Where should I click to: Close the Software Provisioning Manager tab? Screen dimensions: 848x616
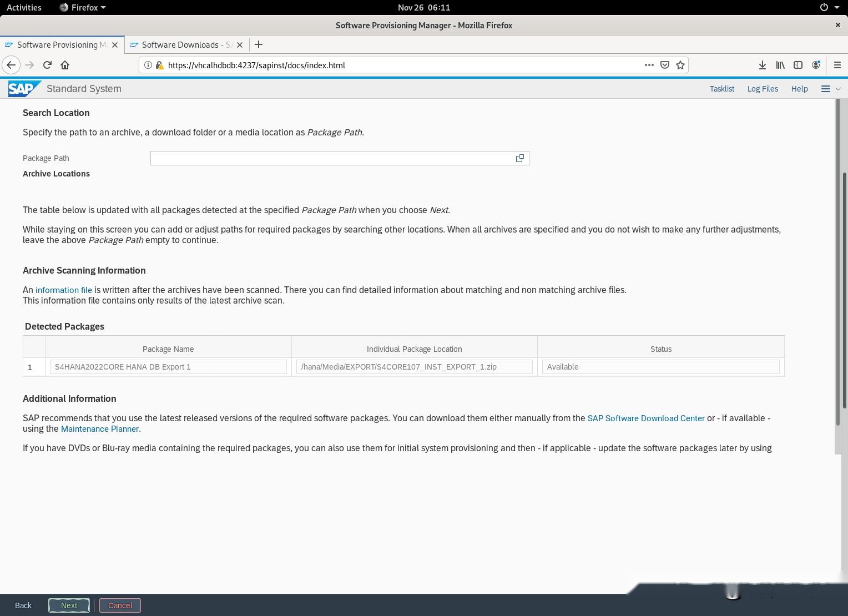115,45
